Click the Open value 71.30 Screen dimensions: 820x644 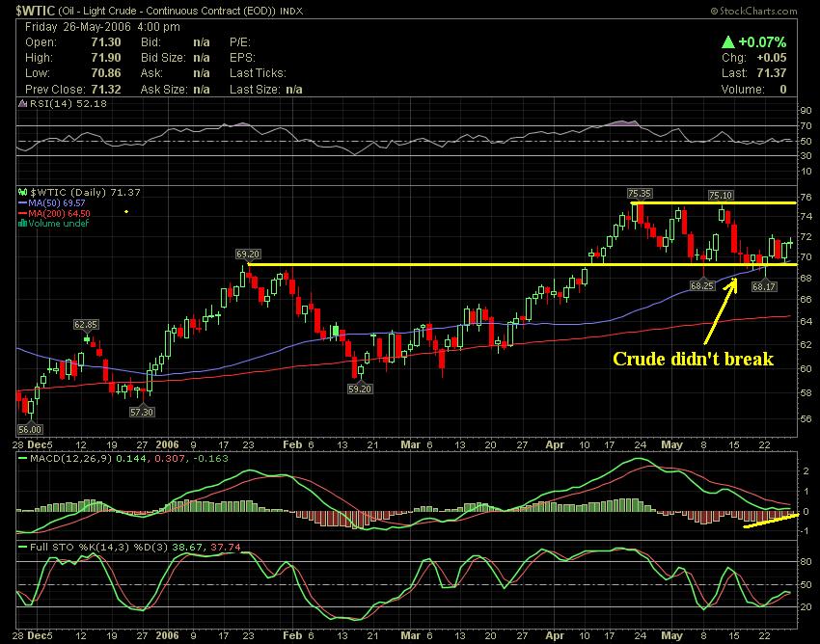click(x=106, y=42)
